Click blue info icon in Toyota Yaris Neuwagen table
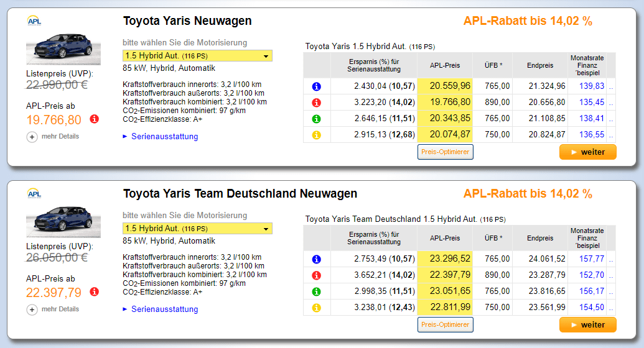This screenshot has width=644, height=348. [316, 86]
